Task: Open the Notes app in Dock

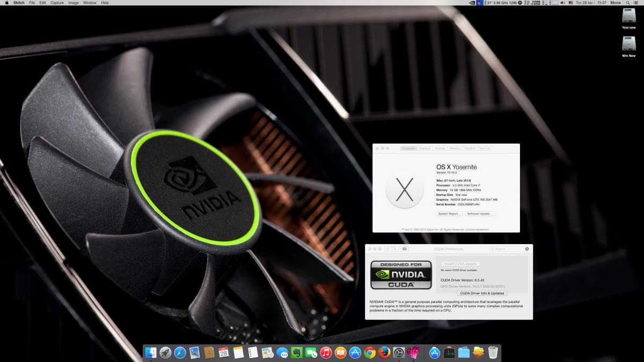Action: coord(238,352)
